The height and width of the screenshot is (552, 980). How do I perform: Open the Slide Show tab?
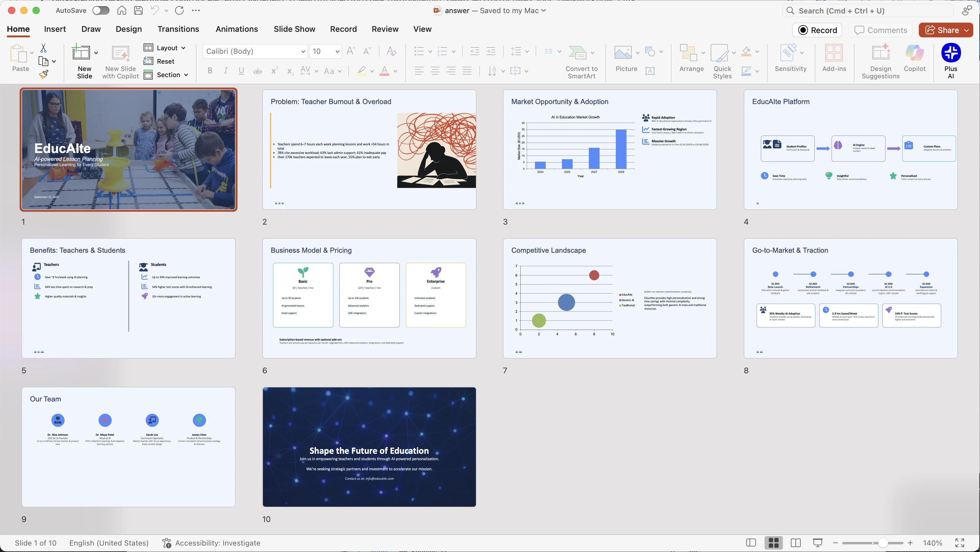(294, 29)
